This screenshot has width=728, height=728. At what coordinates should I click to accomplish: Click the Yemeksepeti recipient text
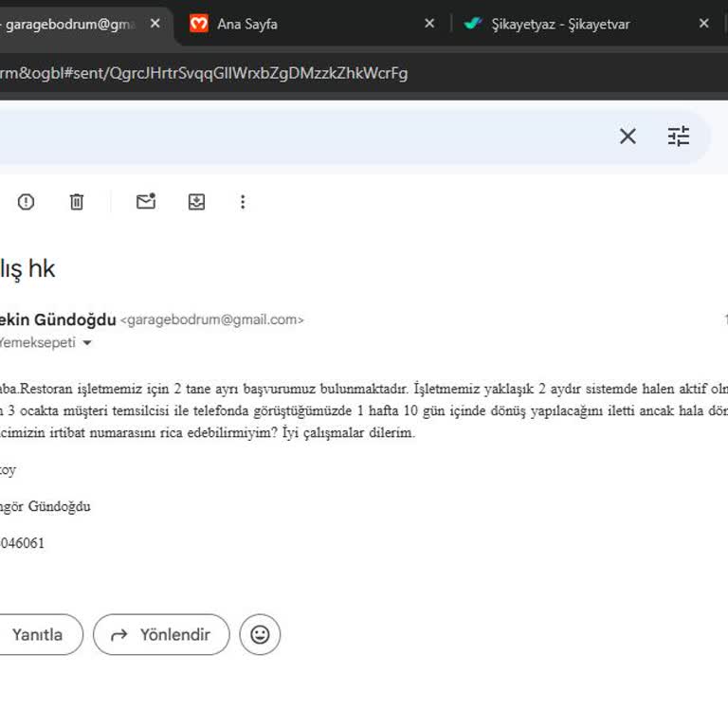pyautogui.click(x=38, y=342)
